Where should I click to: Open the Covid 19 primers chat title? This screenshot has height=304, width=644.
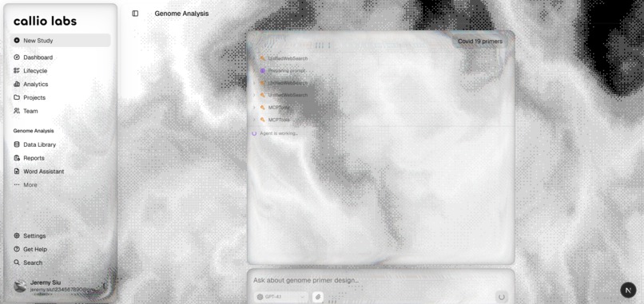click(480, 41)
